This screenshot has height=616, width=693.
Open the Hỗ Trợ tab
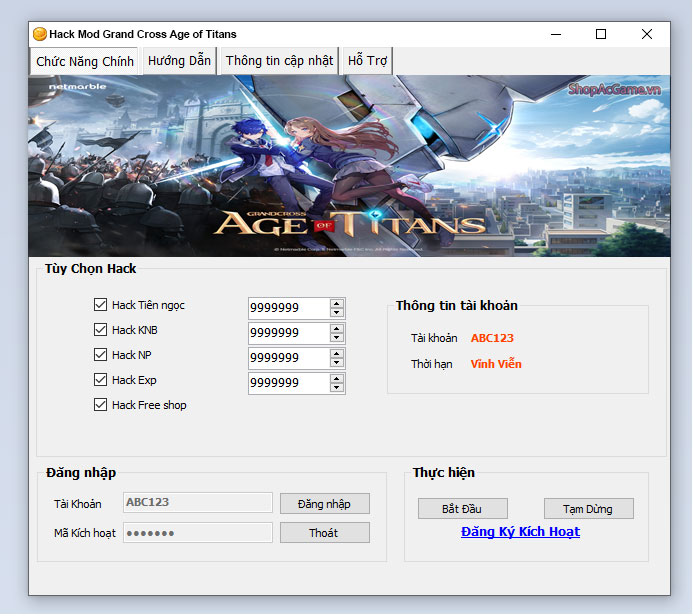(x=367, y=61)
